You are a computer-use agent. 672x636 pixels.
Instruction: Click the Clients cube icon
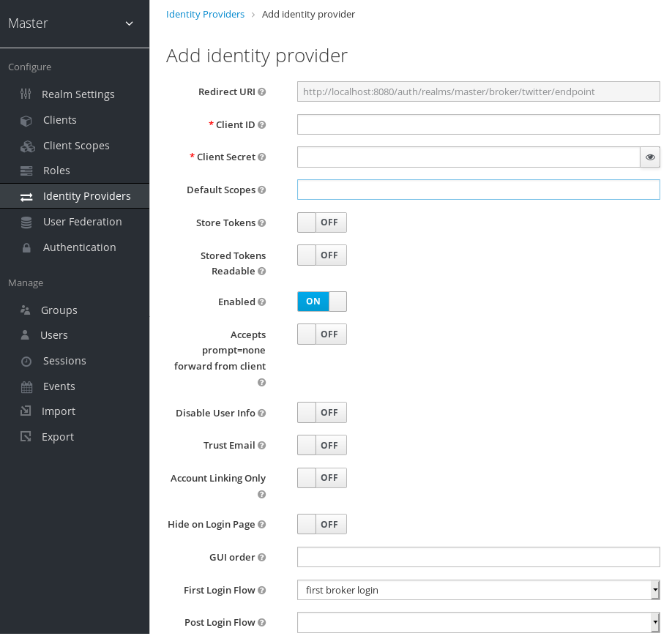26,121
